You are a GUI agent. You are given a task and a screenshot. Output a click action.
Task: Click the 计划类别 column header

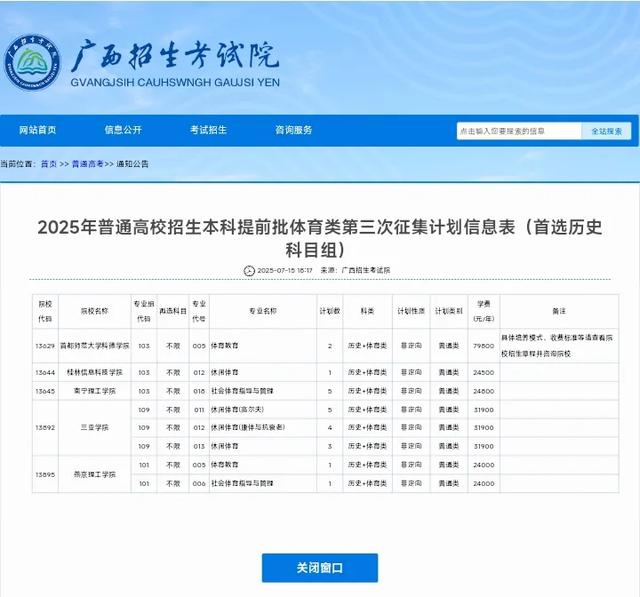449,311
